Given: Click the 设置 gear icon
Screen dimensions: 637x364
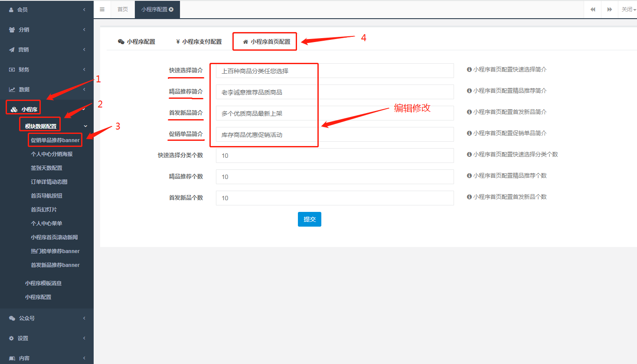Looking at the screenshot, I should coord(12,338).
